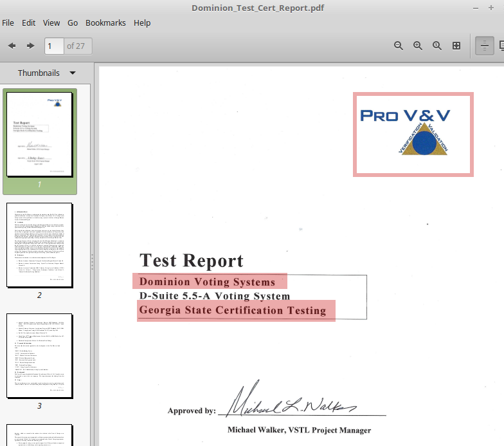Select page 2 thumbnail
The image size is (504, 446).
click(40, 245)
